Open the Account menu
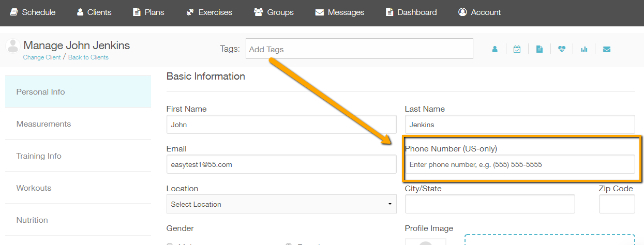This screenshot has width=644, height=245. coord(480,12)
